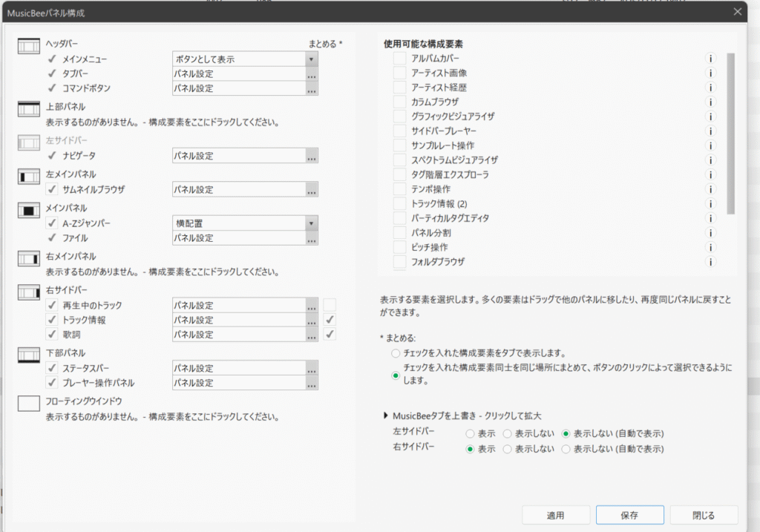
Task: Click the available elements list scrollbar
Action: pos(730,134)
